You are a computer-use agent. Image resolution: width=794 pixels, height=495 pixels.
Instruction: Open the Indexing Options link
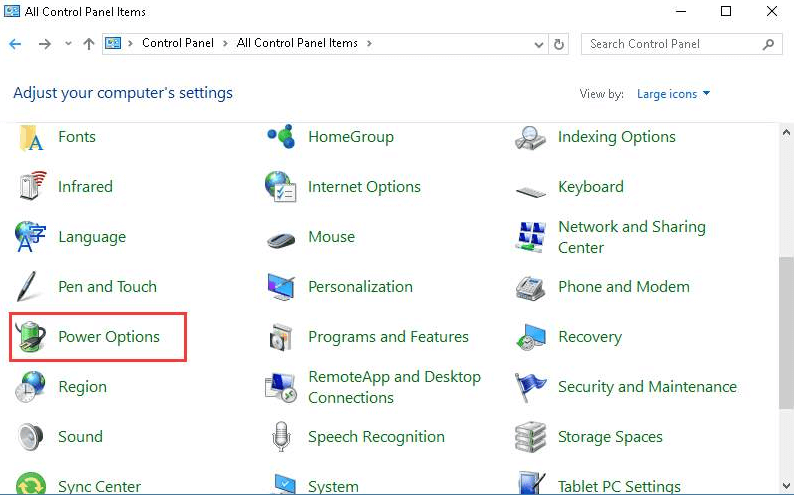click(x=617, y=137)
